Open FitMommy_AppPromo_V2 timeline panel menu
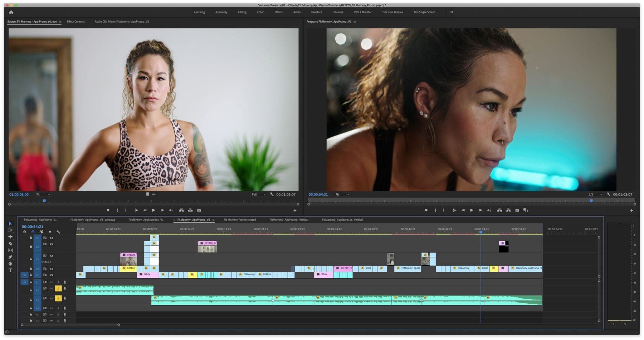Viewport: 644px width, 340px height. [213, 220]
